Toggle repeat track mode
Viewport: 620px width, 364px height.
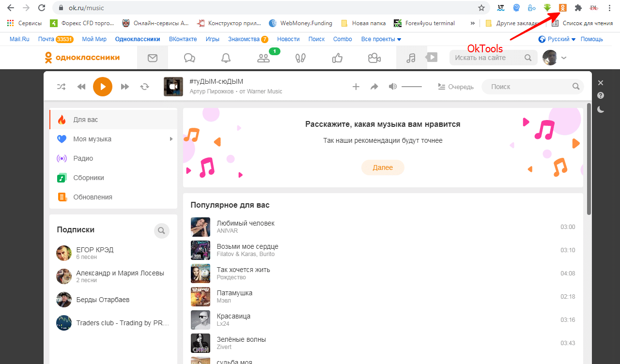pyautogui.click(x=144, y=87)
